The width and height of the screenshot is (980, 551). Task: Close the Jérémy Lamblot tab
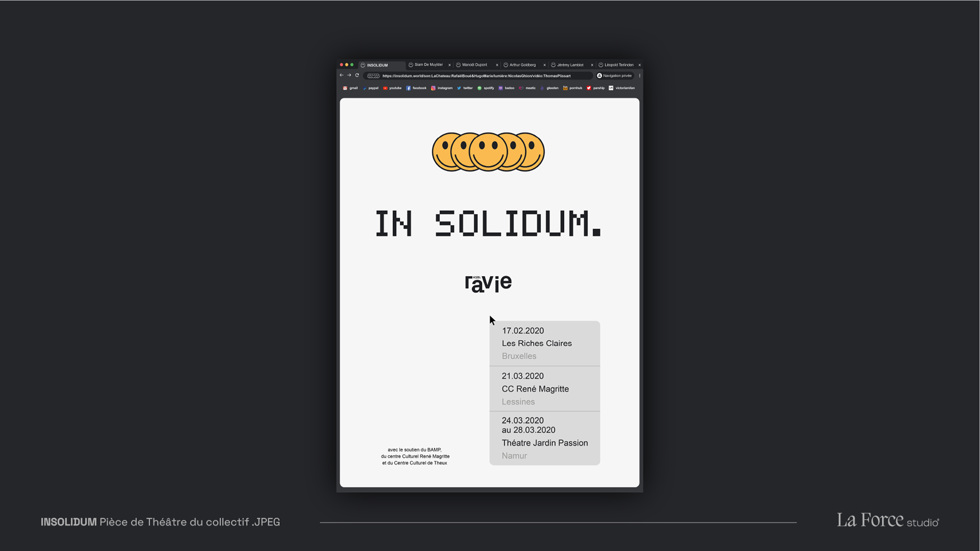tap(592, 65)
